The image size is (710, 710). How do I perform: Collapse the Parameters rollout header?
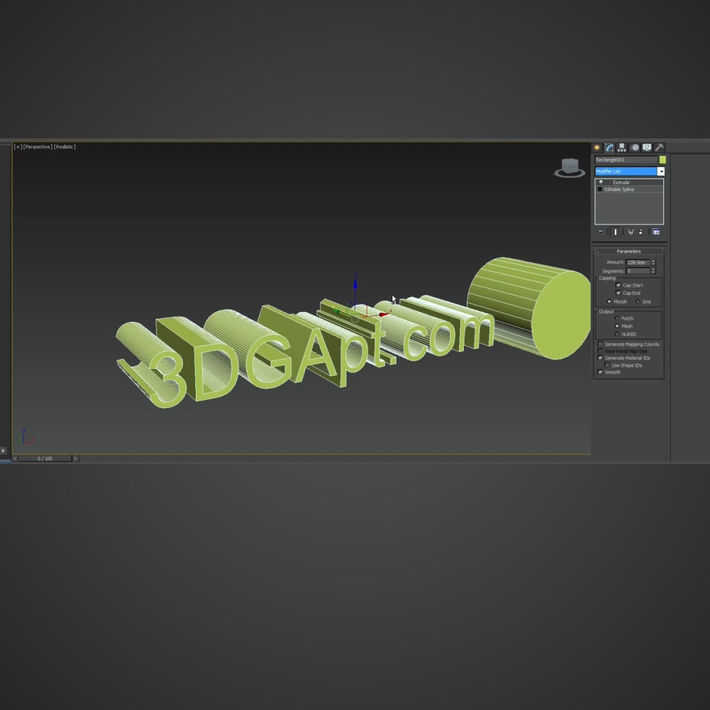pos(628,251)
